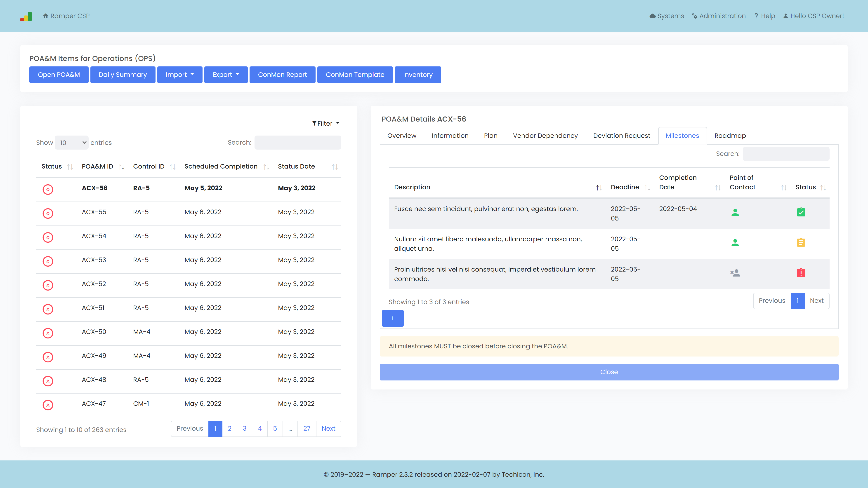Click the unassigned contact icon for the Proin milestone
Screen dimensions: 868x488
point(735,273)
